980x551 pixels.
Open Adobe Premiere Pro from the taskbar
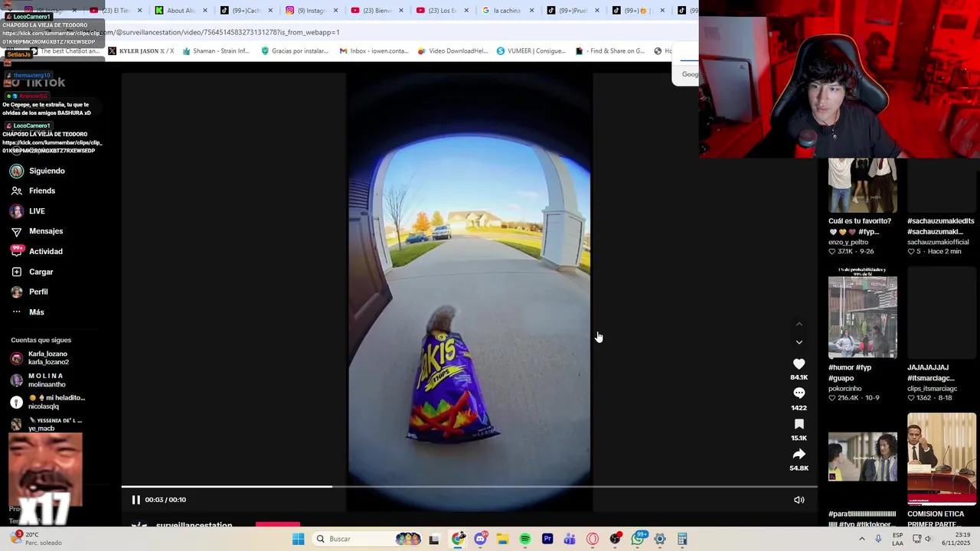[547, 539]
